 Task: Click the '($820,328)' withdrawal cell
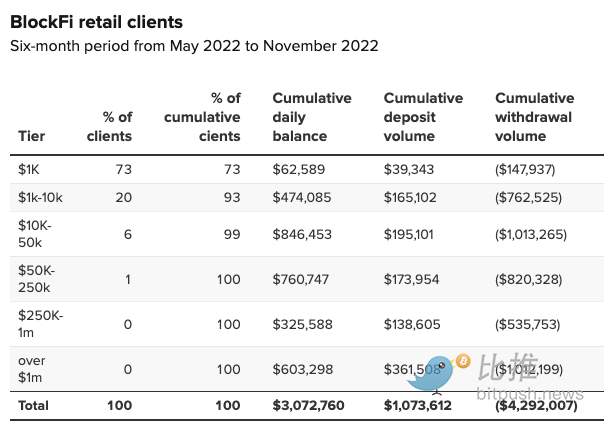[528, 280]
